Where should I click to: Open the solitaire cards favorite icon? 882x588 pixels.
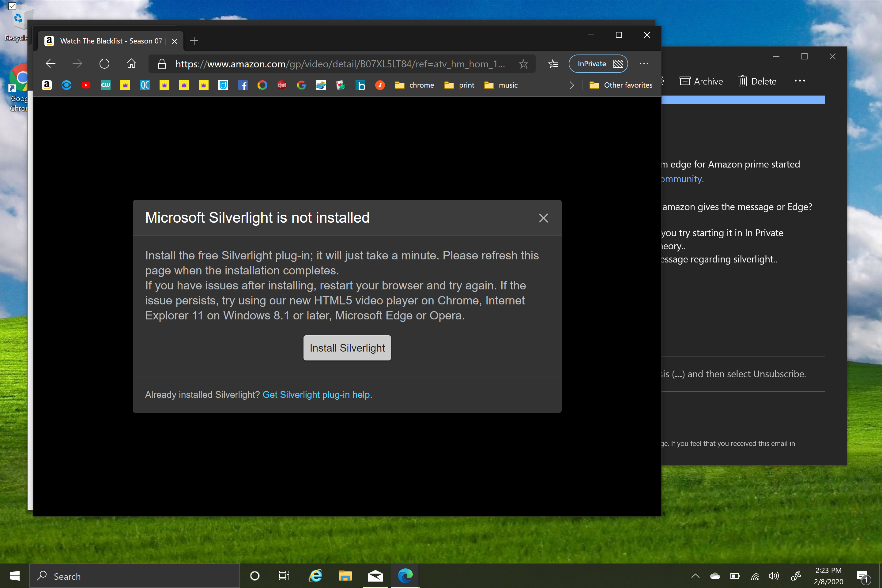[341, 85]
